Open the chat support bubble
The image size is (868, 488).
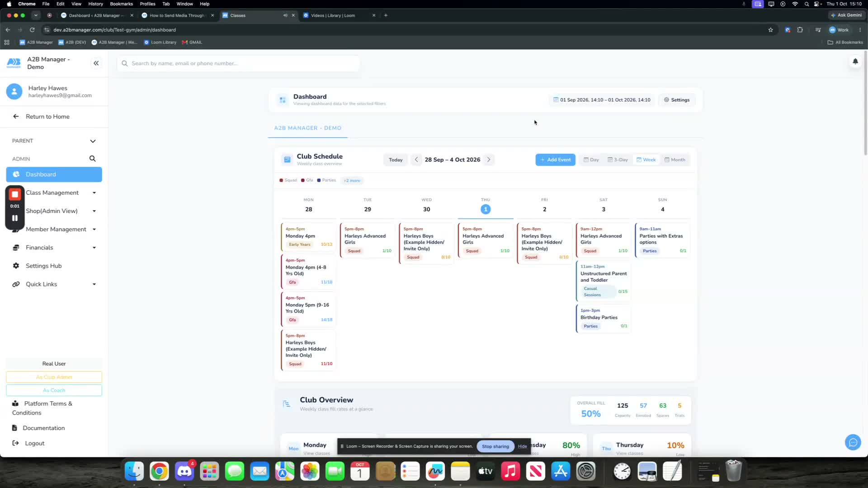point(853,442)
